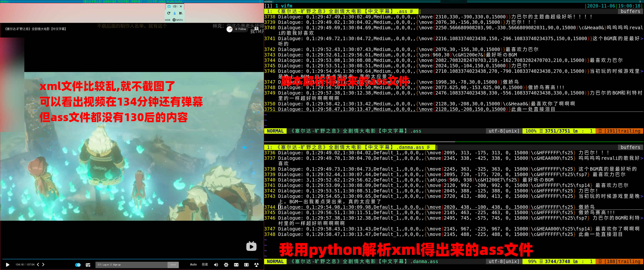Open Firefox downloads panel
The width and height of the screenshot is (644, 270).
pos(174,13)
